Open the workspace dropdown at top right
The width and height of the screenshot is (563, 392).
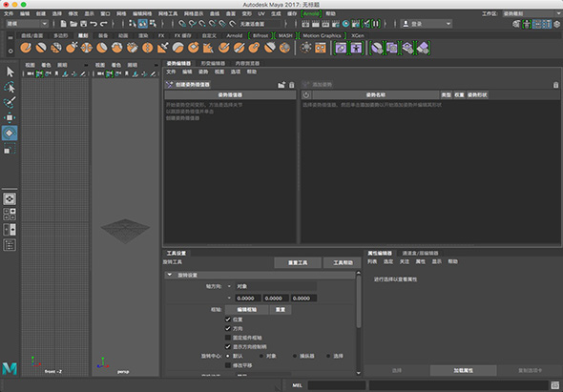point(532,13)
